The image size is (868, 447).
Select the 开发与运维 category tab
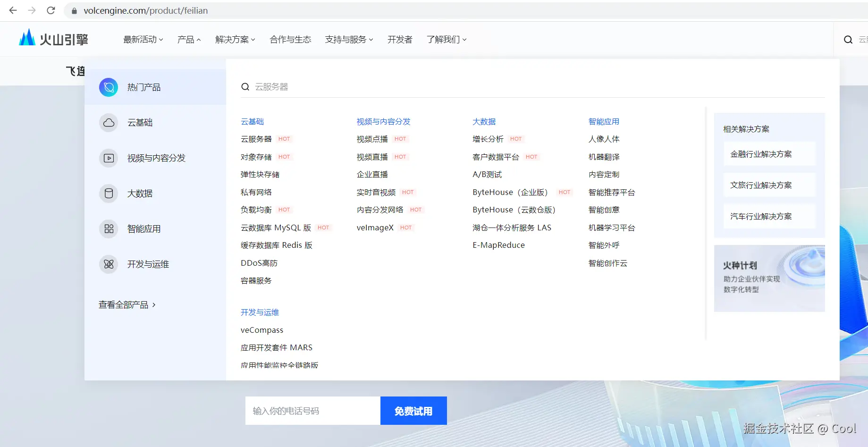(155, 264)
